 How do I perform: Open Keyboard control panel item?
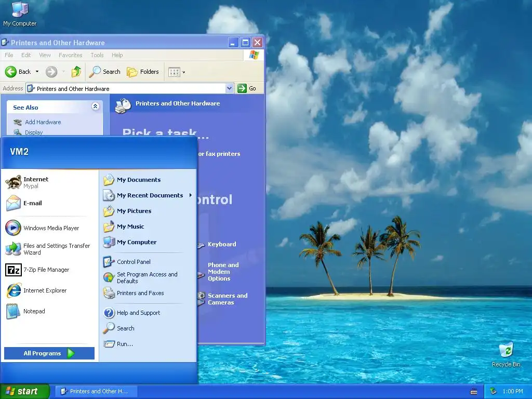222,244
